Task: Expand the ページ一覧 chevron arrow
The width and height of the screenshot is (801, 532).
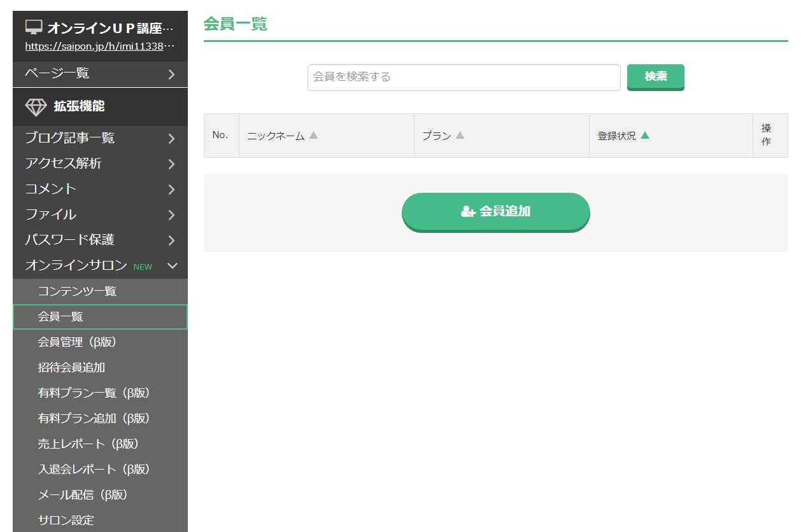Action: (171, 74)
